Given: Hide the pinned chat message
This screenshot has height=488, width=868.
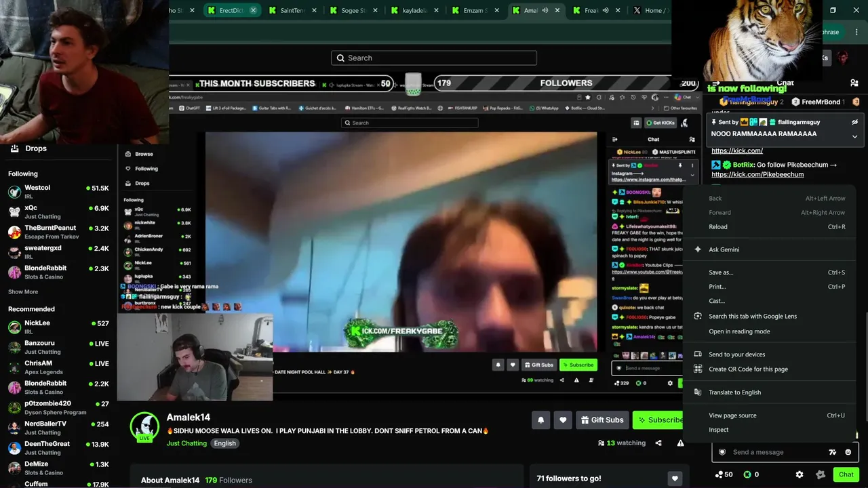Looking at the screenshot, I should [854, 122].
